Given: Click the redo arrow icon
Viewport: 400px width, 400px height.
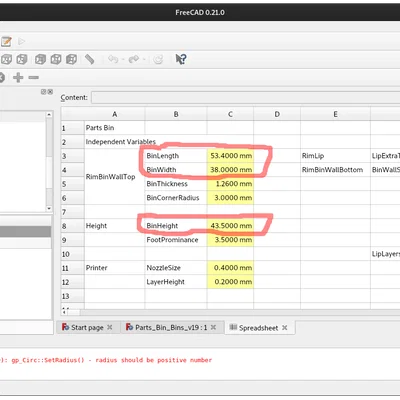Looking at the screenshot, I should [134, 59].
